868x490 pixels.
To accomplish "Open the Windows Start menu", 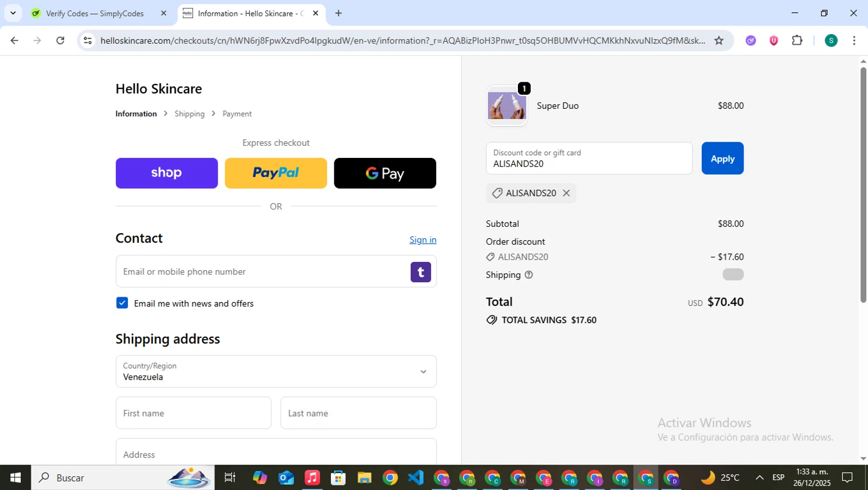I will pyautogui.click(x=16, y=478).
